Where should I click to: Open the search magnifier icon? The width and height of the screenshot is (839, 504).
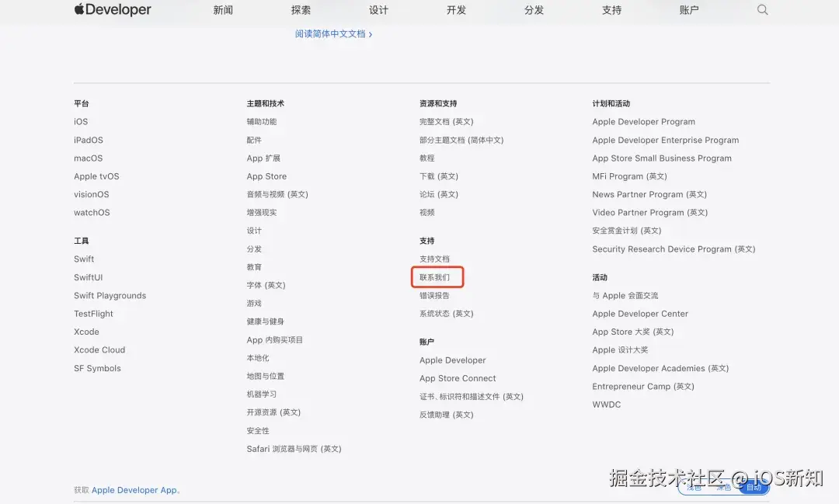[763, 9]
